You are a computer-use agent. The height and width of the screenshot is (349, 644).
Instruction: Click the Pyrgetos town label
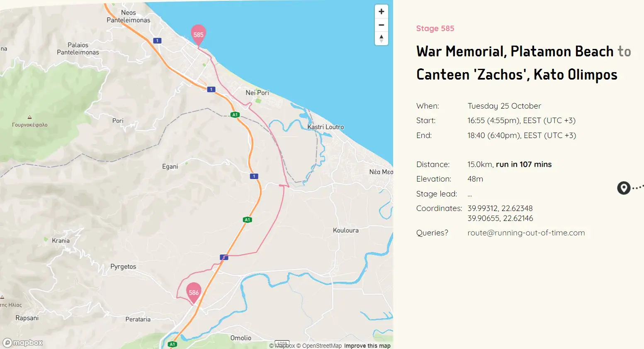(123, 267)
